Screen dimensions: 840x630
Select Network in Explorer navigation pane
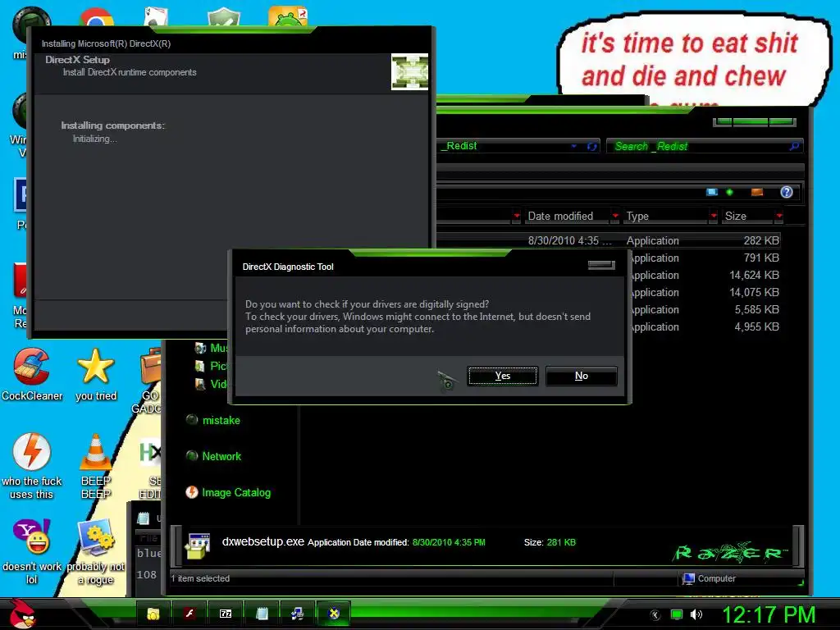pyautogui.click(x=221, y=456)
